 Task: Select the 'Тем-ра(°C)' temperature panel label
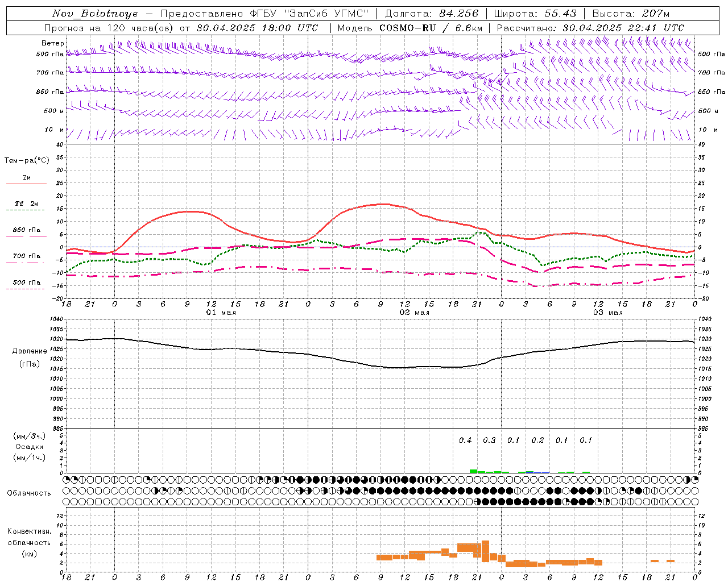pyautogui.click(x=27, y=161)
